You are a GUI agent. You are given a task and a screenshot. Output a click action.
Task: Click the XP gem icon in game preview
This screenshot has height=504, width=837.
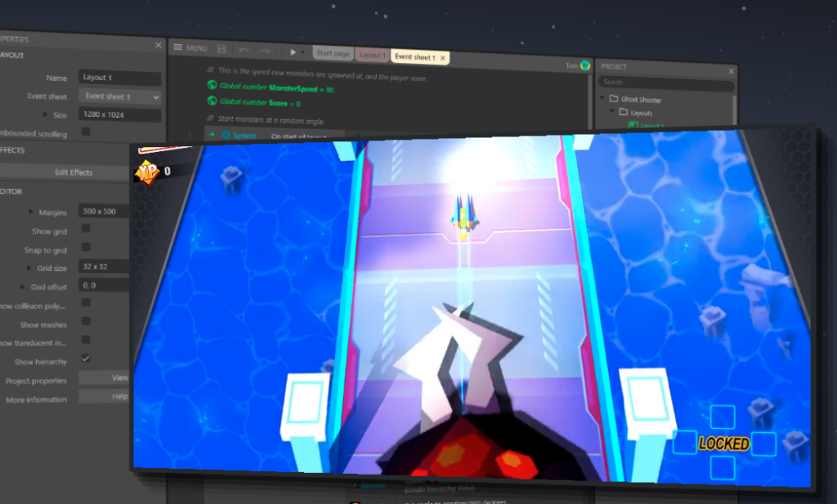[147, 172]
